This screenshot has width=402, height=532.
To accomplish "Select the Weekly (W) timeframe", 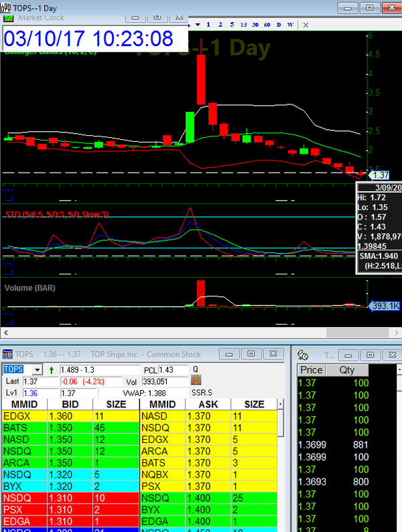I will (x=290, y=24).
